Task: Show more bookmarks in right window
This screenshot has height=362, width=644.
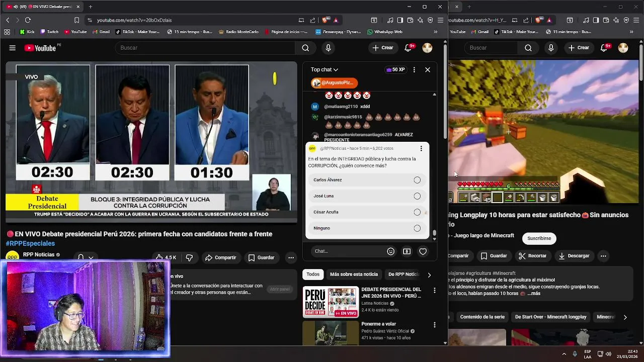Action: click(x=631, y=32)
